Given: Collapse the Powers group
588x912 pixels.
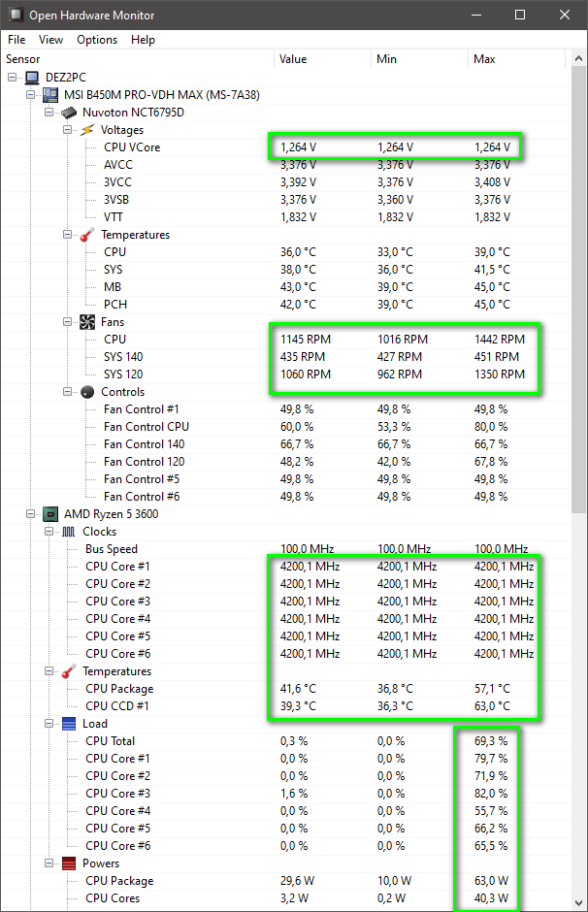Looking at the screenshot, I should pos(49,863).
